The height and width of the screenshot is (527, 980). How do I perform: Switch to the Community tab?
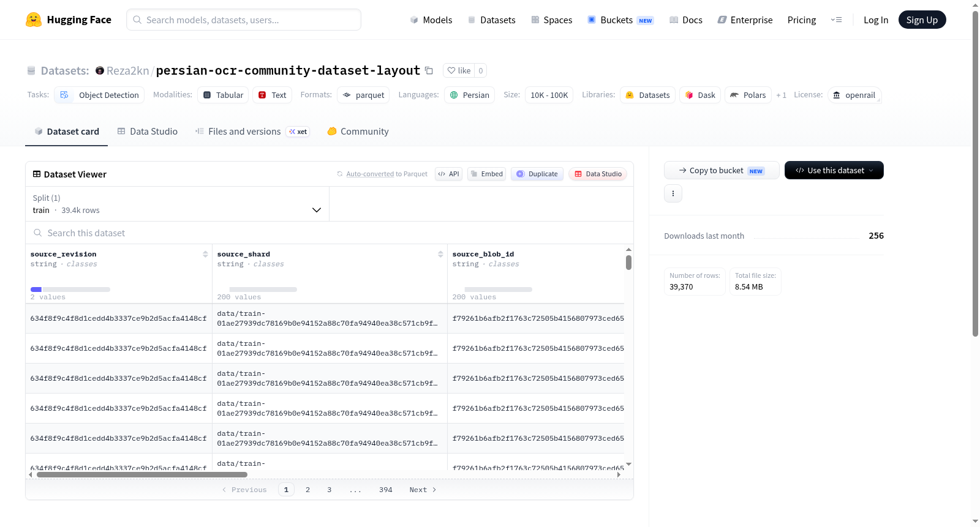pos(358,131)
